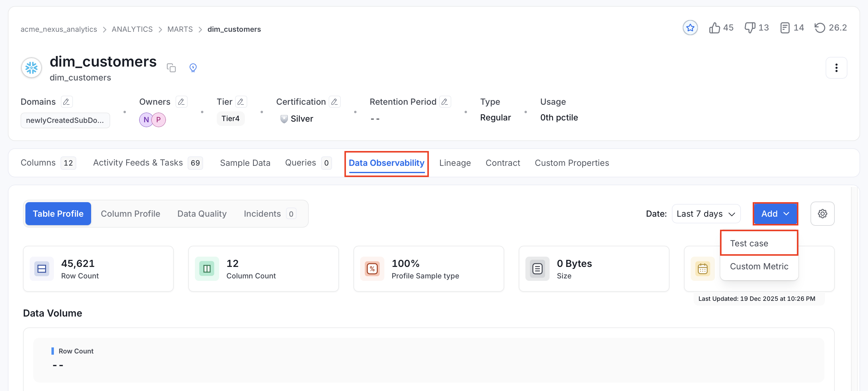Open profiler settings gear icon
This screenshot has height=391, width=868.
(822, 213)
